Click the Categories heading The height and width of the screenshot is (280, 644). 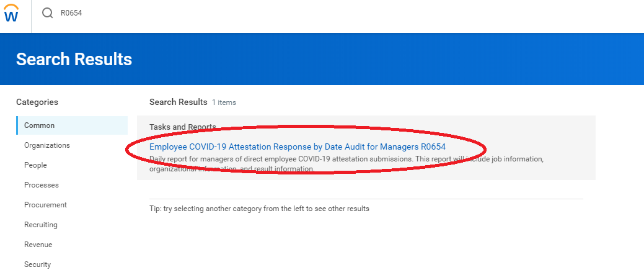point(37,102)
